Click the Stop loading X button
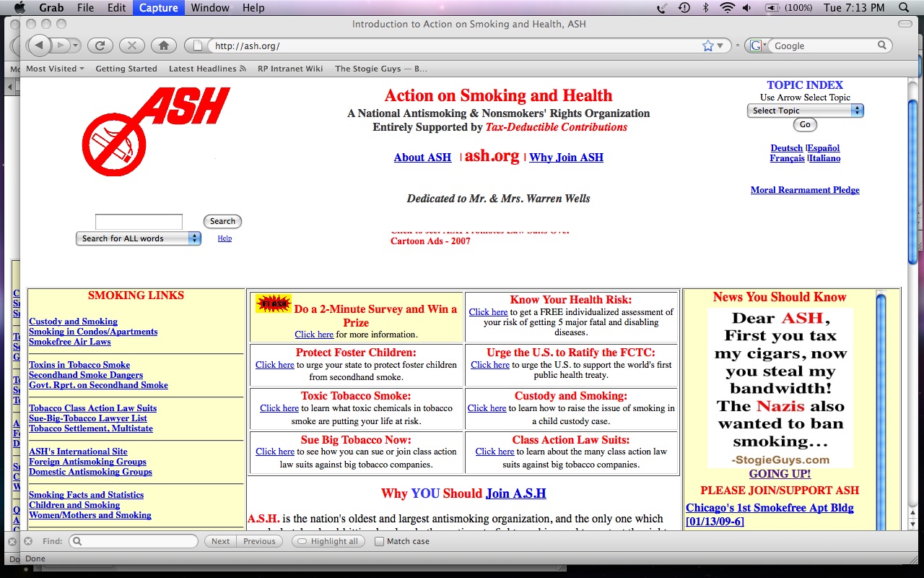 coord(131,46)
